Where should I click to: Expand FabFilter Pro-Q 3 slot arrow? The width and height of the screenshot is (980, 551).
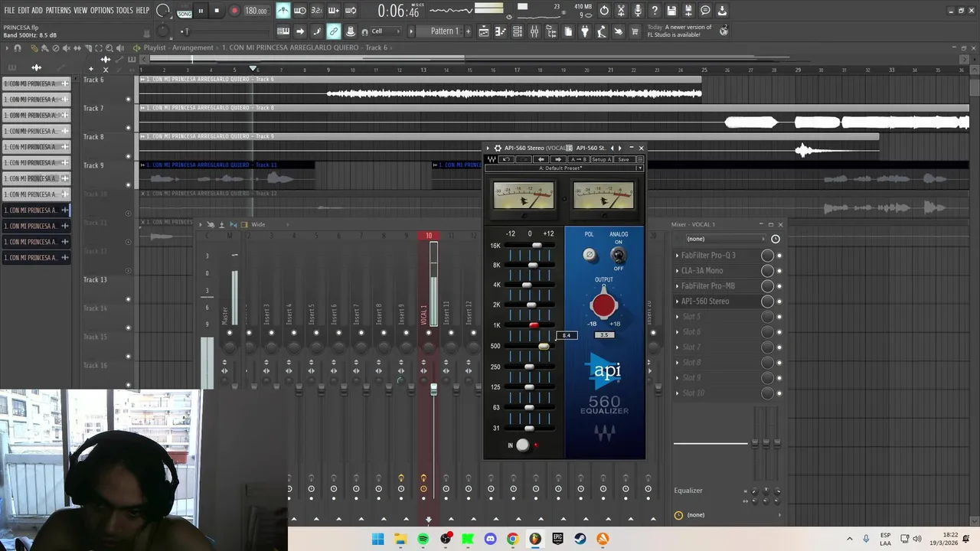click(x=677, y=255)
